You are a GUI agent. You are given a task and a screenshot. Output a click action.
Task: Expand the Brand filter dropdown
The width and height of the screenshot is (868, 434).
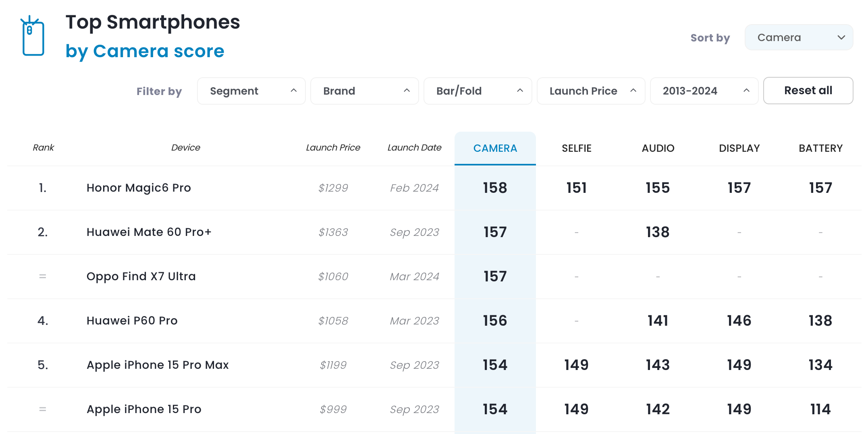coord(365,91)
